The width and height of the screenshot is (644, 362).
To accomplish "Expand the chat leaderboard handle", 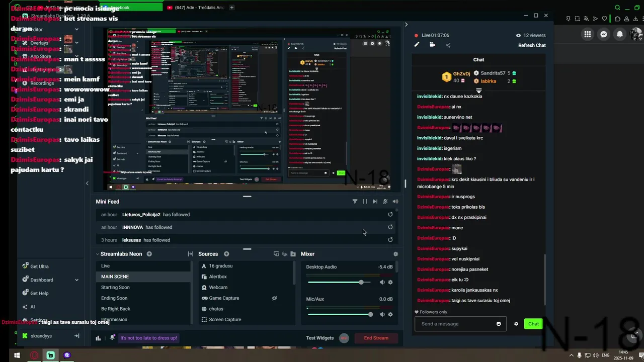I will tap(478, 91).
